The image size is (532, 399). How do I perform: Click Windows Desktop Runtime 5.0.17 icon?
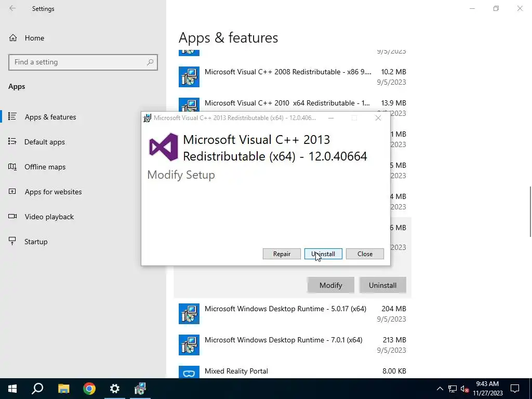pyautogui.click(x=189, y=313)
